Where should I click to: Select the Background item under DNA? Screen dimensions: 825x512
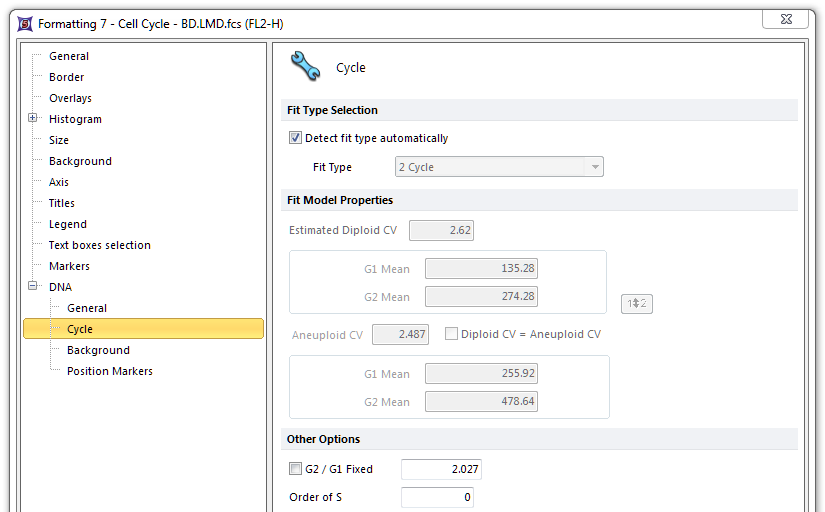(98, 350)
